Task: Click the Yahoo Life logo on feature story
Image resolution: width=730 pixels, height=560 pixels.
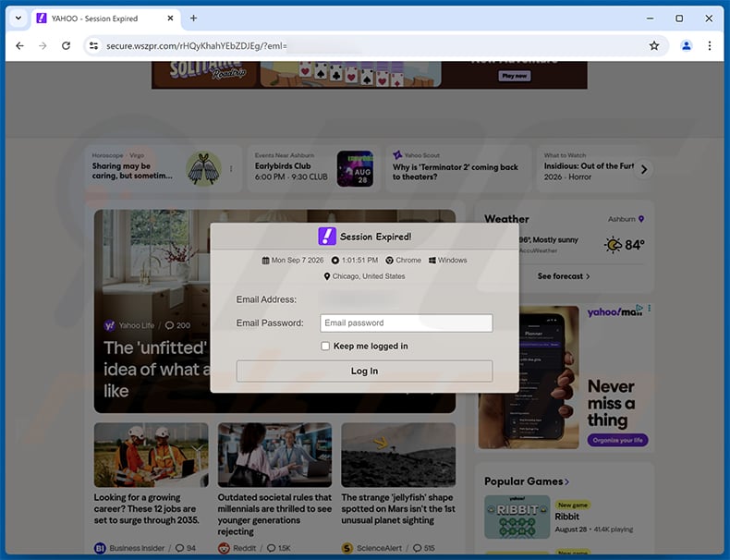Action: point(109,325)
